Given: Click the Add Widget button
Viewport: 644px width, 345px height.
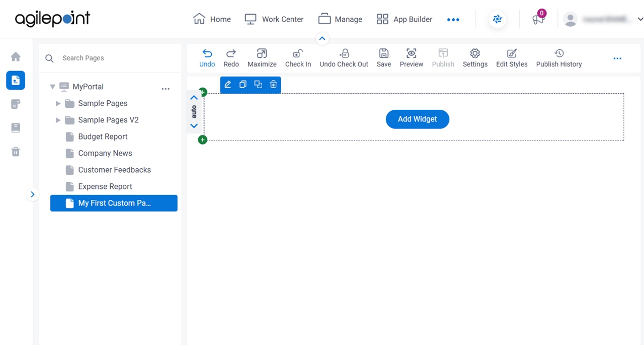Looking at the screenshot, I should pos(418,119).
